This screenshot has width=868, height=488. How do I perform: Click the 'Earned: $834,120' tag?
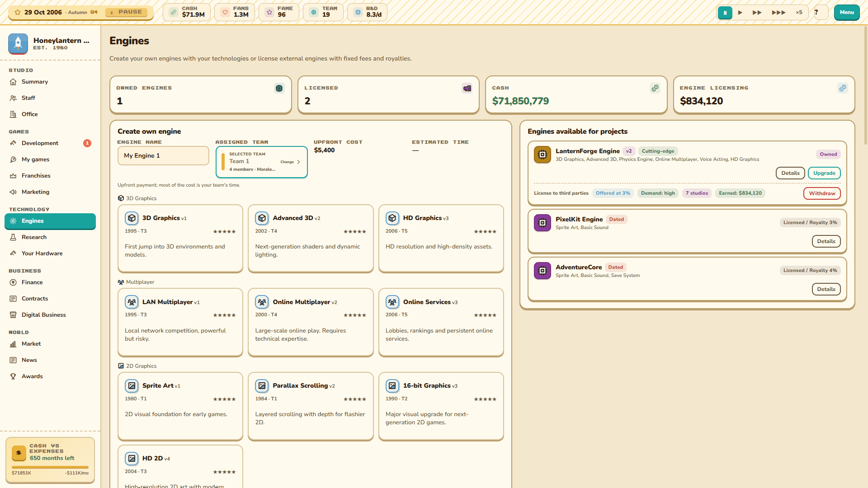[740, 193]
